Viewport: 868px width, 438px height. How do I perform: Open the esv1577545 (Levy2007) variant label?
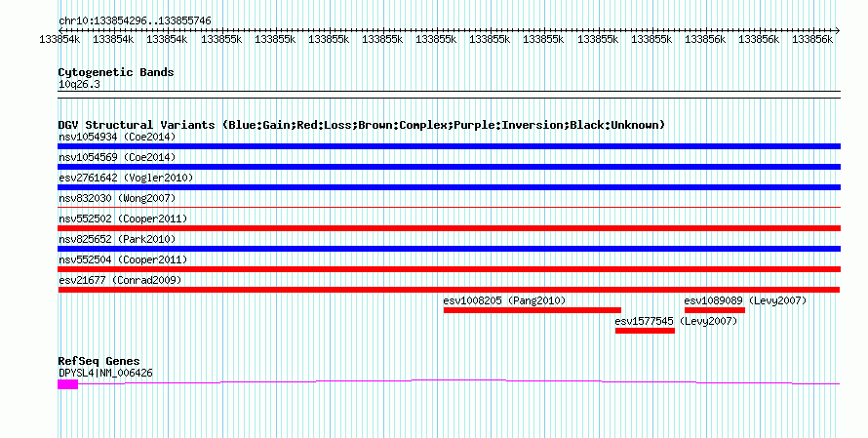(676, 321)
